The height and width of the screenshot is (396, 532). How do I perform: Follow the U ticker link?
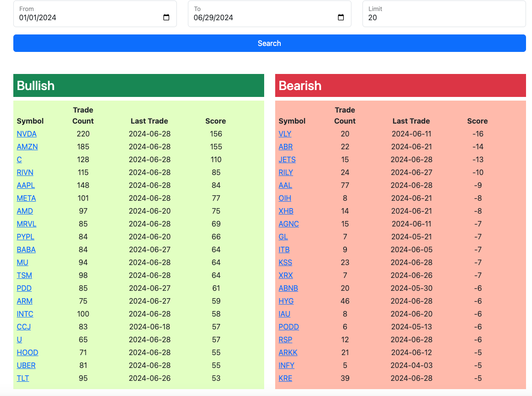coord(19,339)
